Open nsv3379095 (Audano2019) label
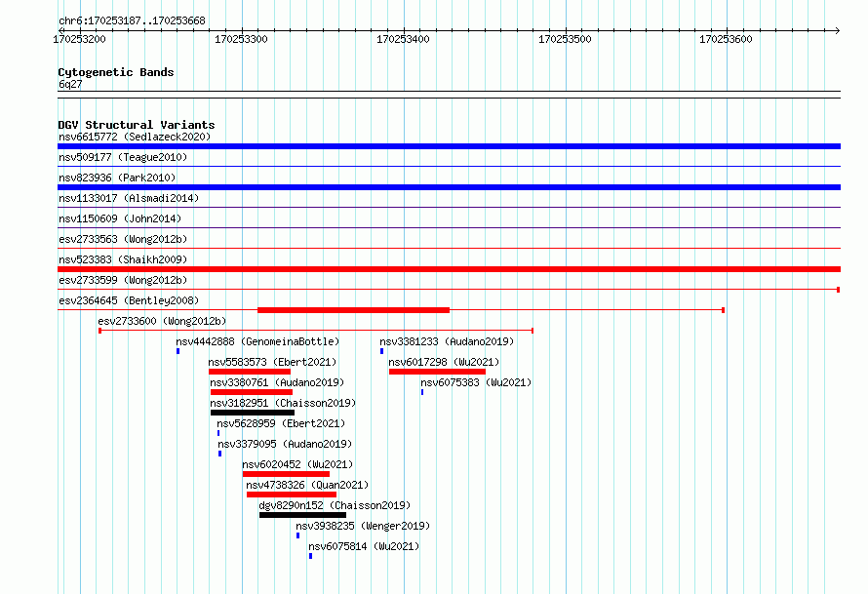Viewport: 868px width, 594px height. coord(285,444)
